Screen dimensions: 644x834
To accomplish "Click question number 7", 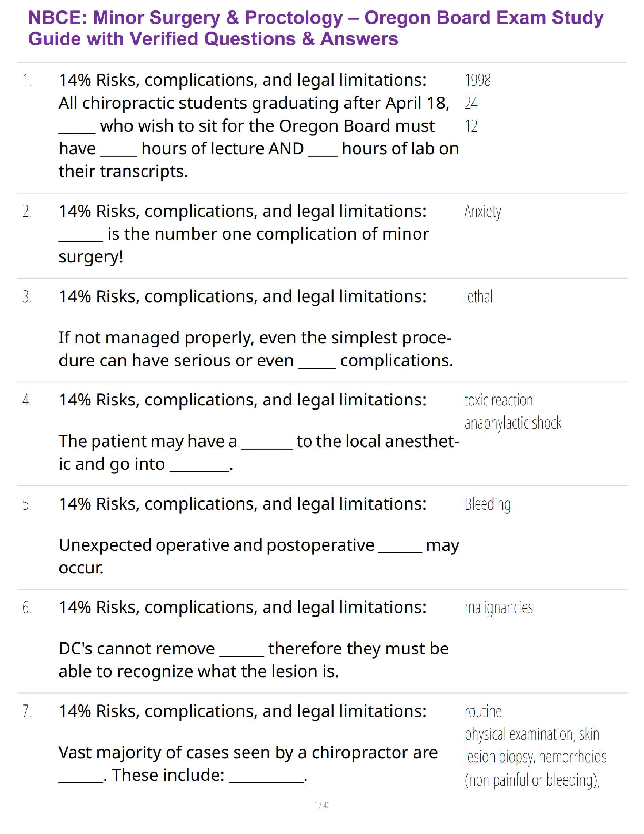I will coord(27,712).
